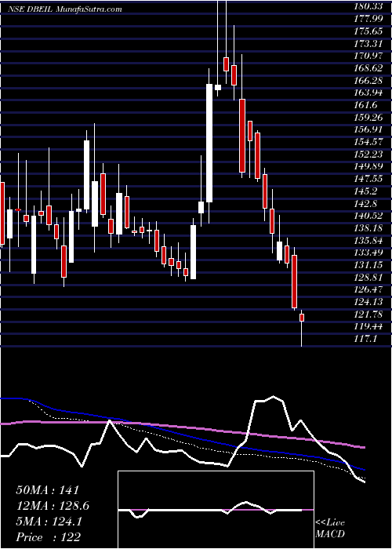Viewport: 392px width, 549px height.
Task: Select the 135.84 price axis label
Action: 369,240
